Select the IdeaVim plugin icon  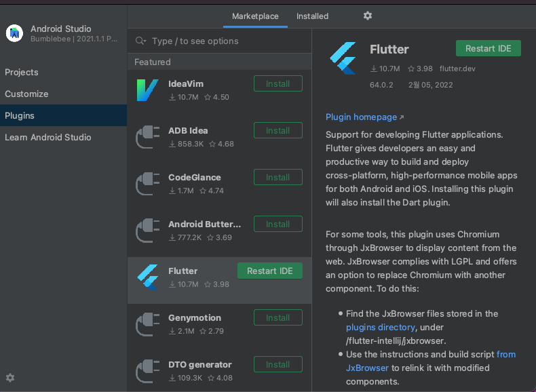point(148,90)
